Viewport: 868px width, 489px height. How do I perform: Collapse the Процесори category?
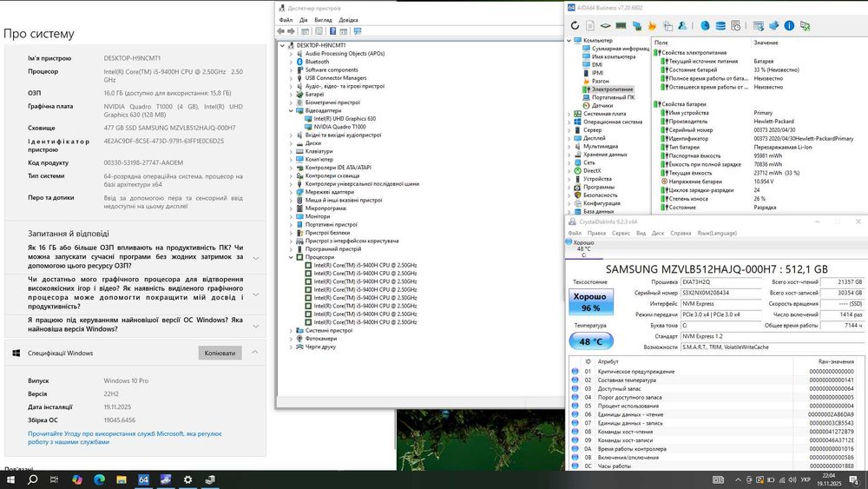pos(291,257)
